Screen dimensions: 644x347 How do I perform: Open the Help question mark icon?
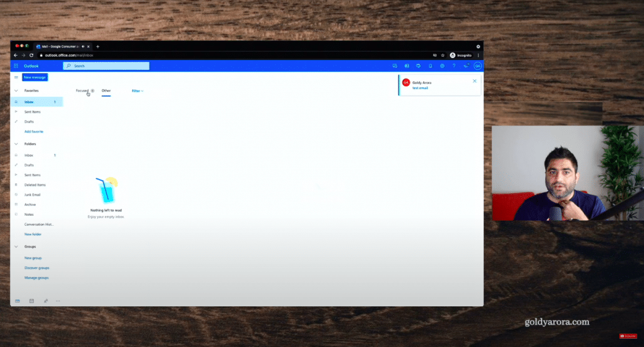tap(454, 66)
